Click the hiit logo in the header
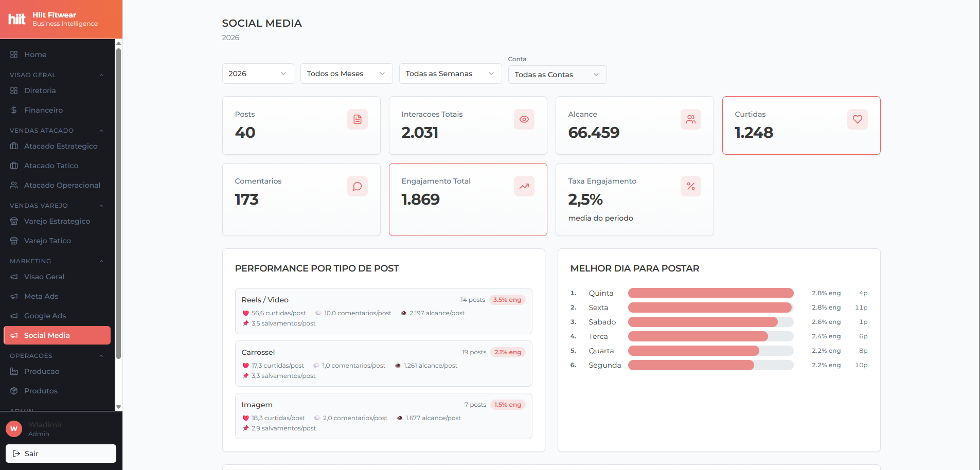 click(x=17, y=20)
